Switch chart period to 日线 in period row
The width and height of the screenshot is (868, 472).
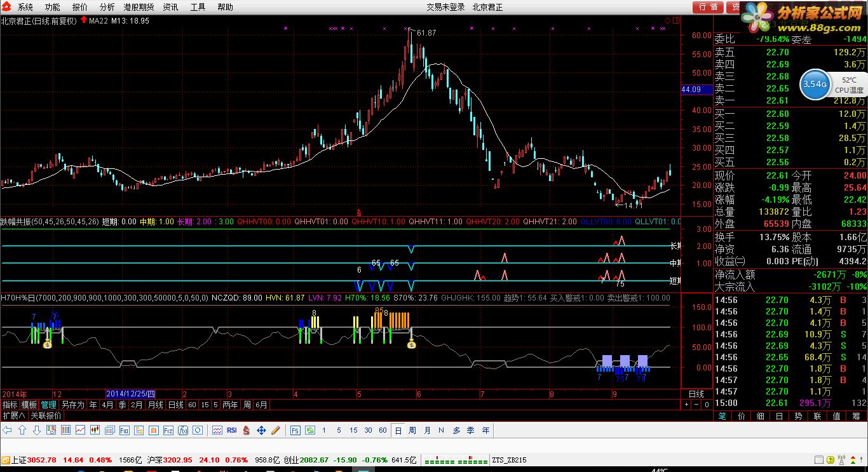click(175, 405)
